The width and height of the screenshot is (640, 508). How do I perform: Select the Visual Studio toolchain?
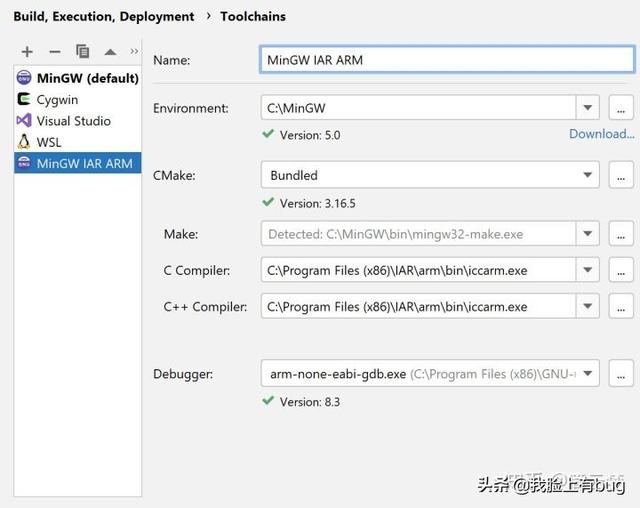point(78,121)
